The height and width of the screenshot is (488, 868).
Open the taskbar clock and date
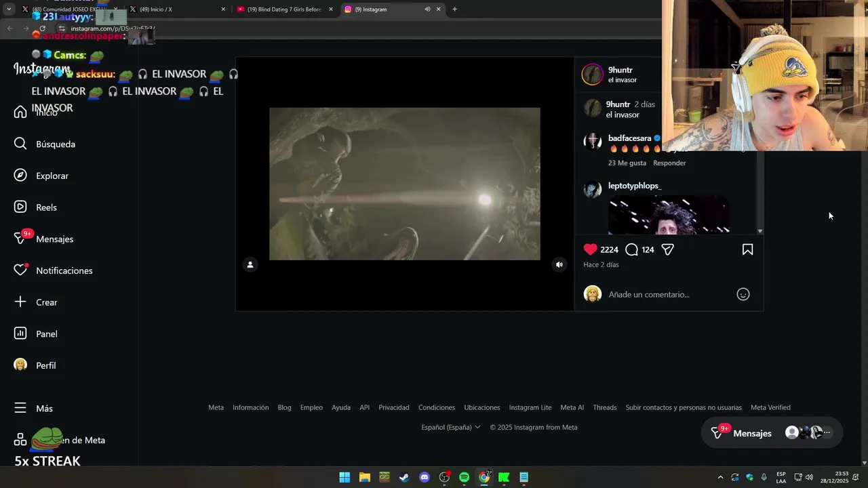(834, 477)
